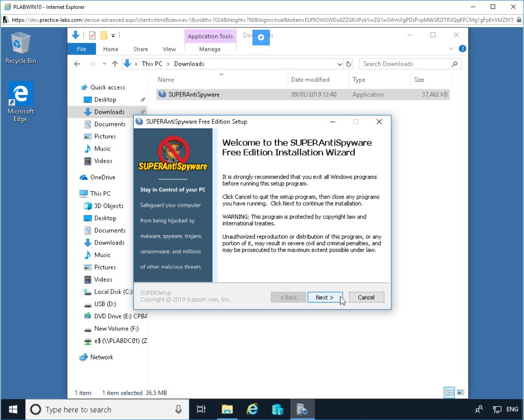Open 3D Objects folder

(x=108, y=206)
